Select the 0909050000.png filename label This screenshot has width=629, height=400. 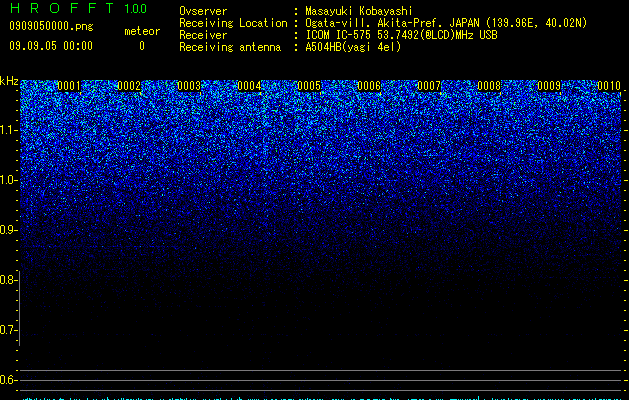point(51,26)
